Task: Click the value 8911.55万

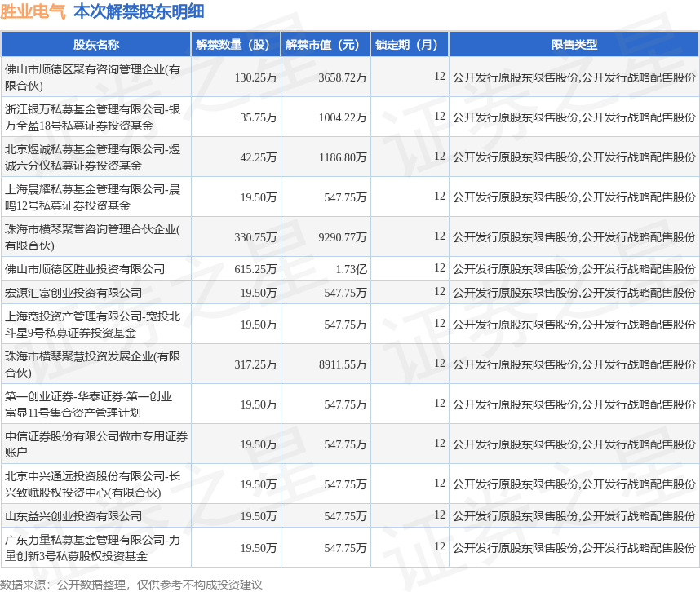Action: pyautogui.click(x=343, y=364)
